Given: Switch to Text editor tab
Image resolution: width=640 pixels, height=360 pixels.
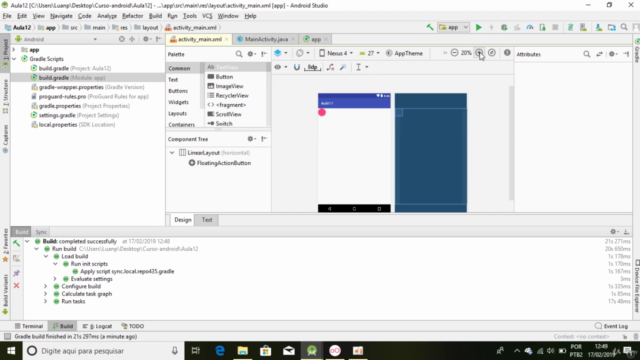Looking at the screenshot, I should click(x=207, y=220).
